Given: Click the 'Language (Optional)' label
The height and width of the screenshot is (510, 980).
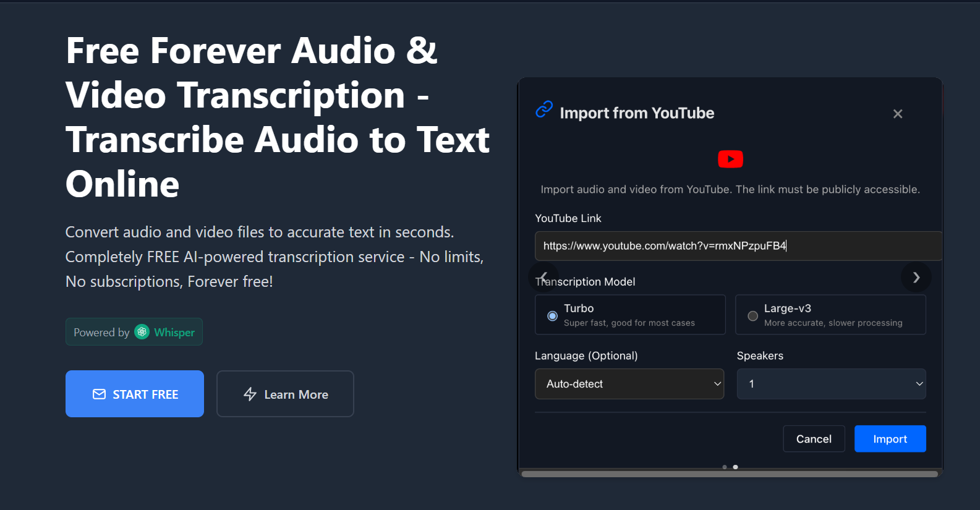Looking at the screenshot, I should coord(586,355).
